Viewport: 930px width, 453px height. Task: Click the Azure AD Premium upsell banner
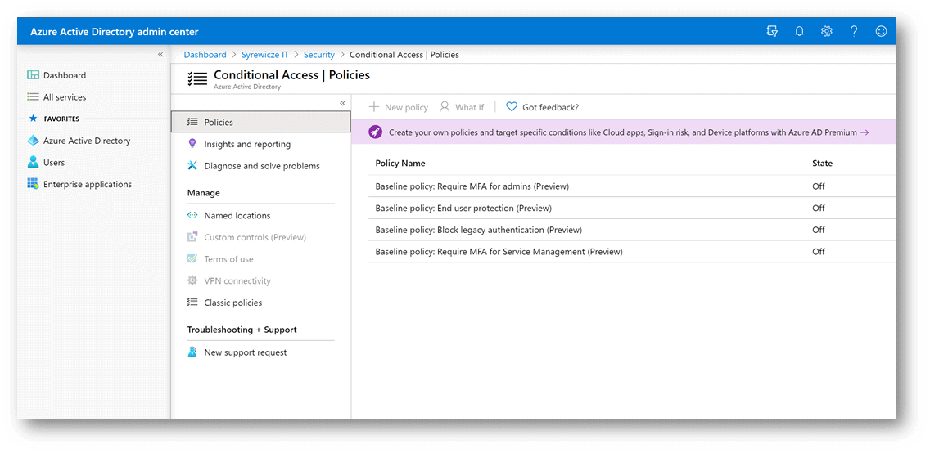(623, 132)
